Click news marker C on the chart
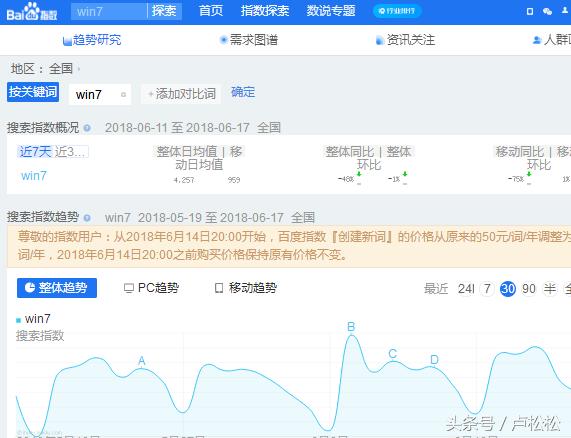Image resolution: width=571 pixels, height=438 pixels. coord(393,354)
